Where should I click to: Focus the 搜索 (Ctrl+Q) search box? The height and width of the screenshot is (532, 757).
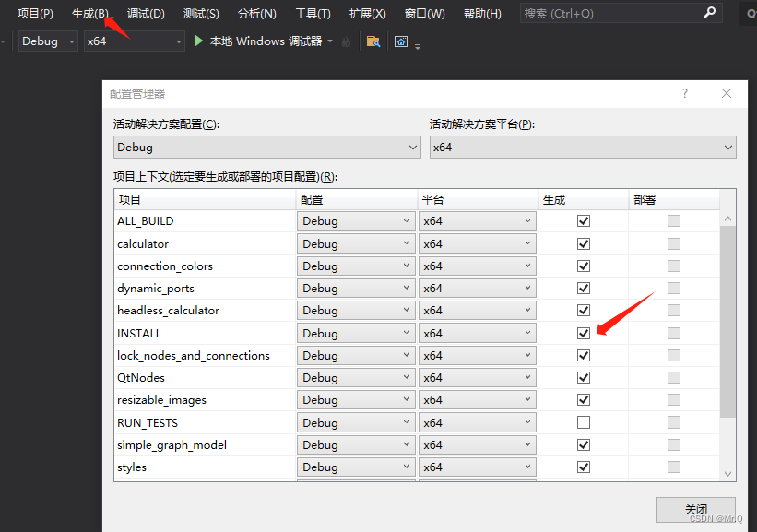click(x=621, y=14)
